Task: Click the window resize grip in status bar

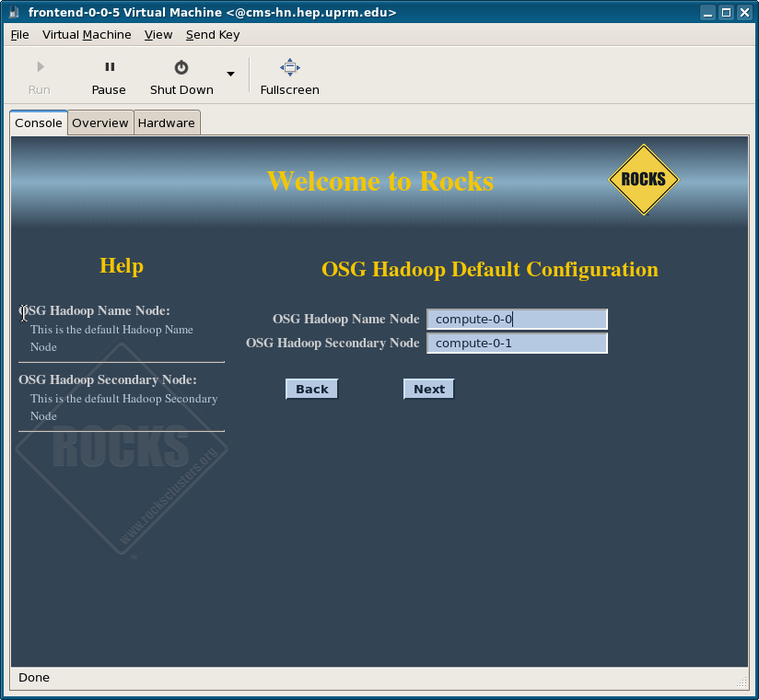Action: (741, 682)
